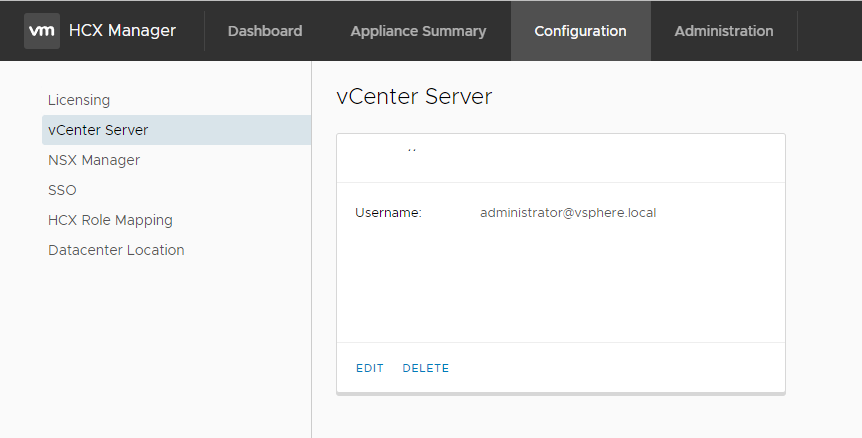Click the EDIT link in the card
The height and width of the screenshot is (438, 862).
(370, 368)
